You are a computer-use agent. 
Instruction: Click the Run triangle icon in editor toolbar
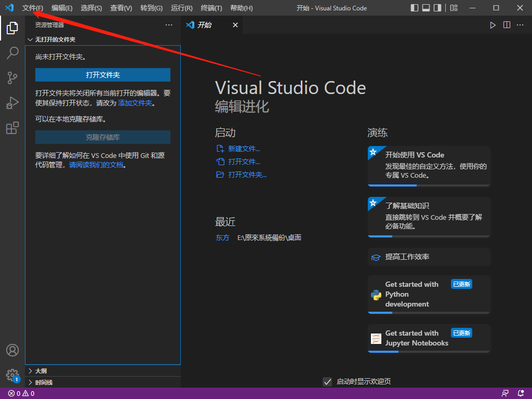(493, 25)
